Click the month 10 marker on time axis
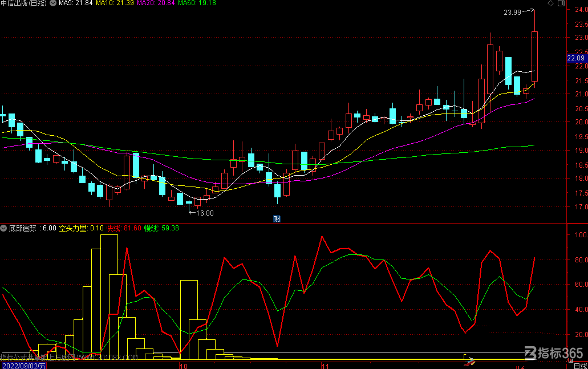The width and height of the screenshot is (588, 369). 184,366
